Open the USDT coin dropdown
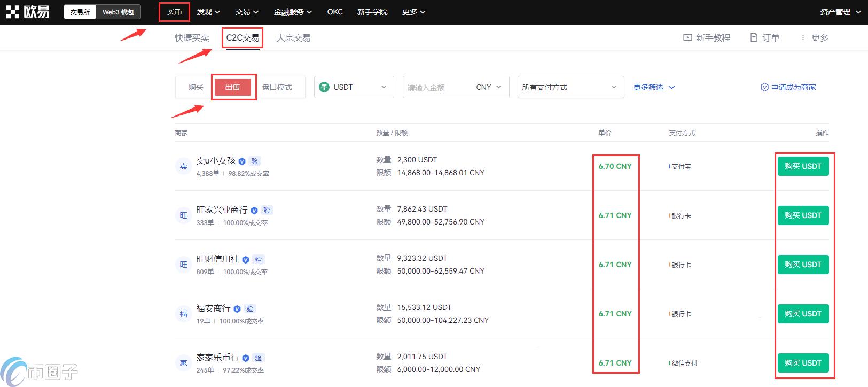The image size is (868, 387). [354, 87]
